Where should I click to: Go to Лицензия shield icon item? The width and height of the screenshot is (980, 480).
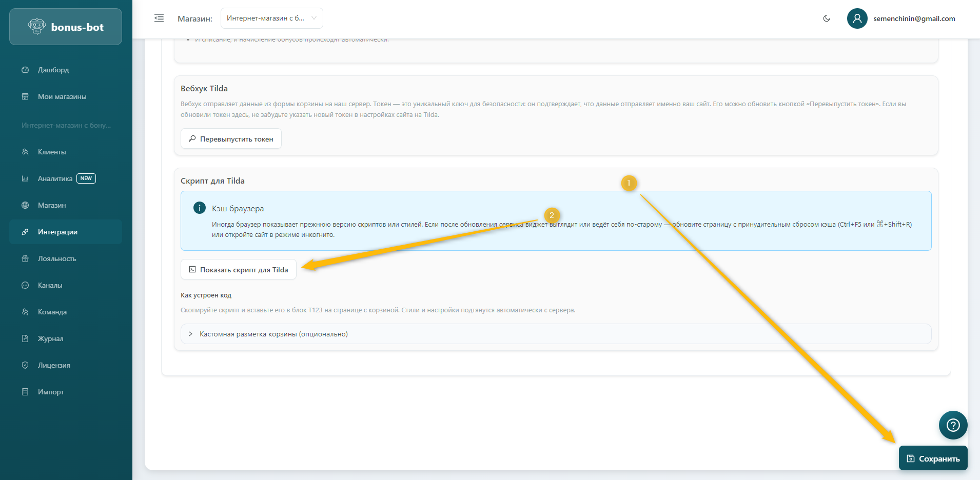click(25, 365)
